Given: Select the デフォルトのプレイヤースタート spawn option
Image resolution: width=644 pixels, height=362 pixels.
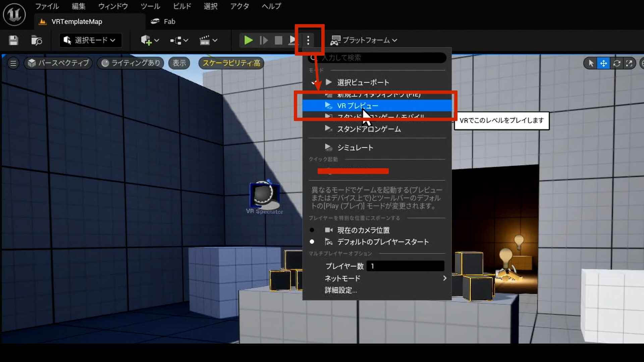Looking at the screenshot, I should (x=382, y=242).
